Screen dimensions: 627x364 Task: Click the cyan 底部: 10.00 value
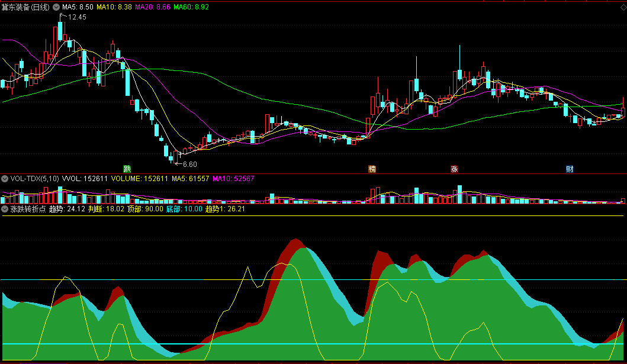coord(184,209)
